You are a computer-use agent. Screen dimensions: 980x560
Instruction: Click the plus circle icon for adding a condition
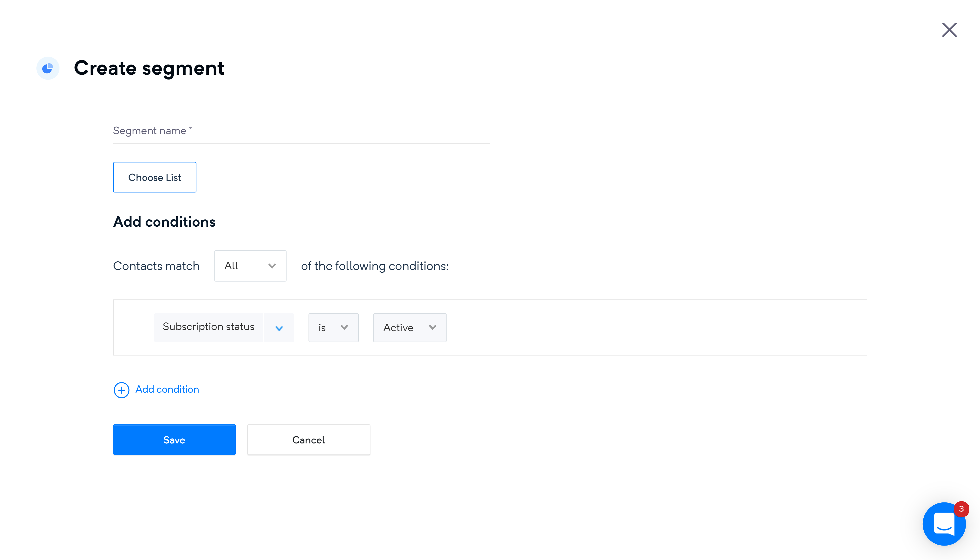pos(121,390)
